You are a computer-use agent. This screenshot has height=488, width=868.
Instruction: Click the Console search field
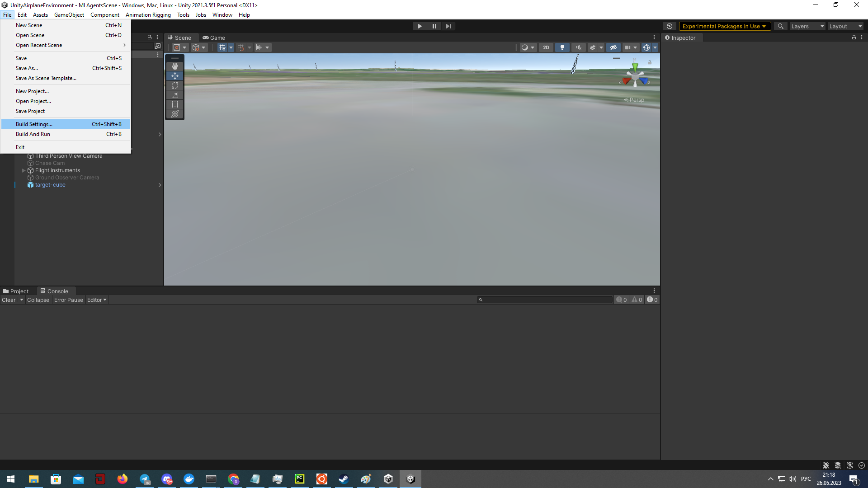click(x=545, y=300)
